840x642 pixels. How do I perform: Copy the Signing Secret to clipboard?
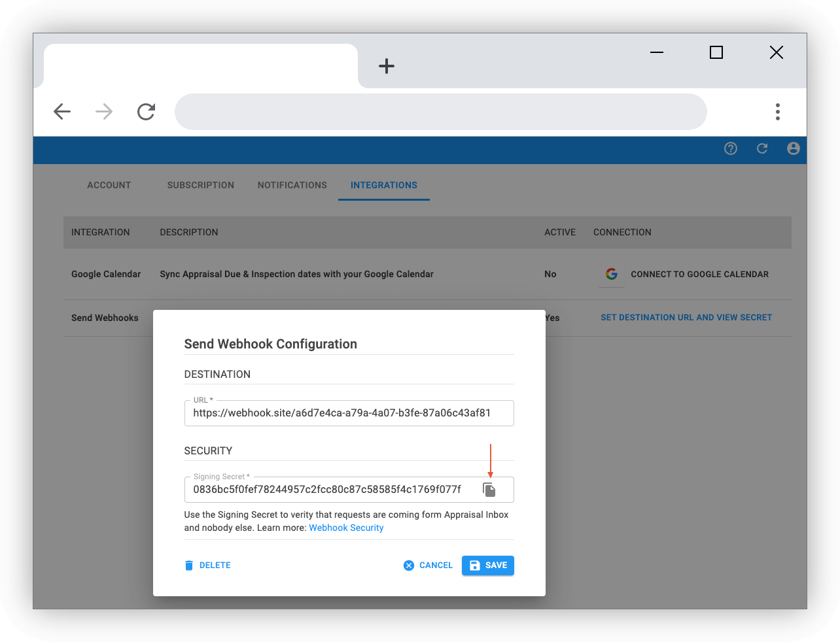(489, 490)
